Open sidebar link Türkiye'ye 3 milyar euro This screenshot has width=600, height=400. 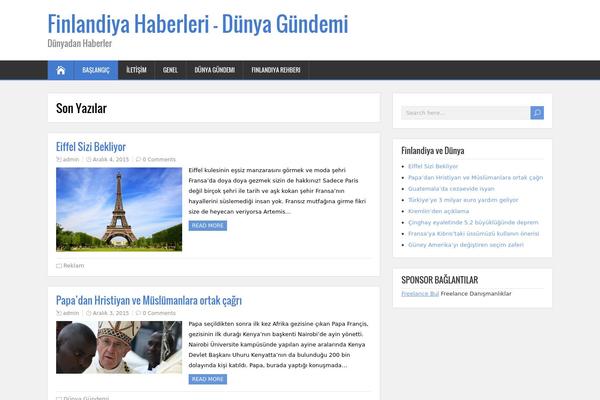point(463,200)
